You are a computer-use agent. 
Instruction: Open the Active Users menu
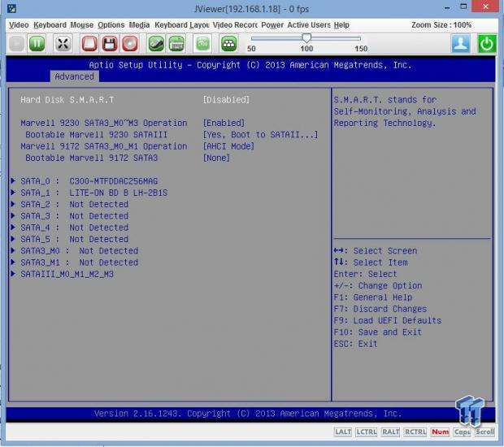(x=309, y=25)
